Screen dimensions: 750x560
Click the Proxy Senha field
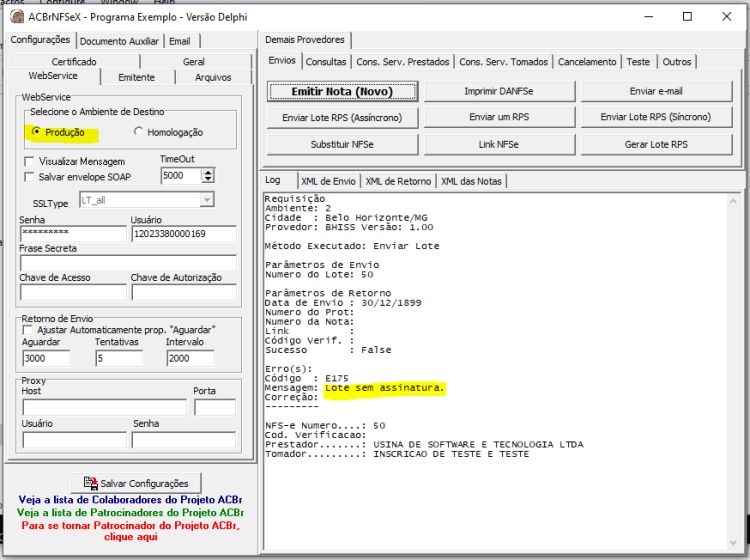tap(184, 439)
